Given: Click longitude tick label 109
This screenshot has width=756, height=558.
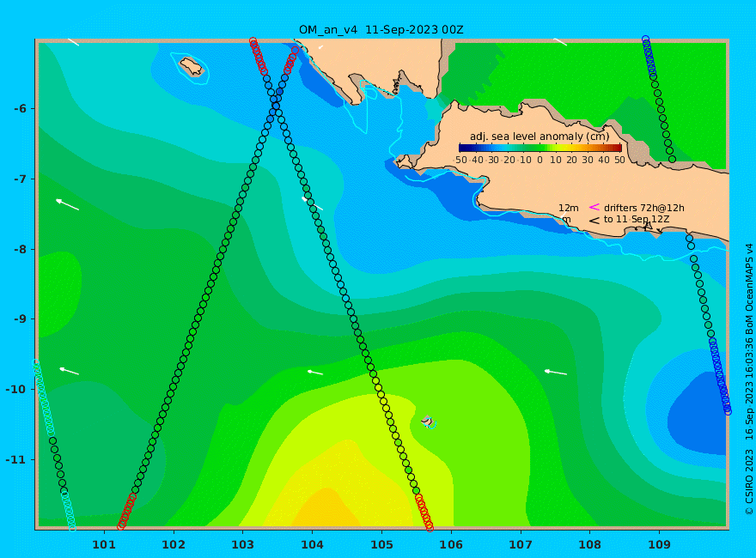Looking at the screenshot, I should [x=659, y=544].
